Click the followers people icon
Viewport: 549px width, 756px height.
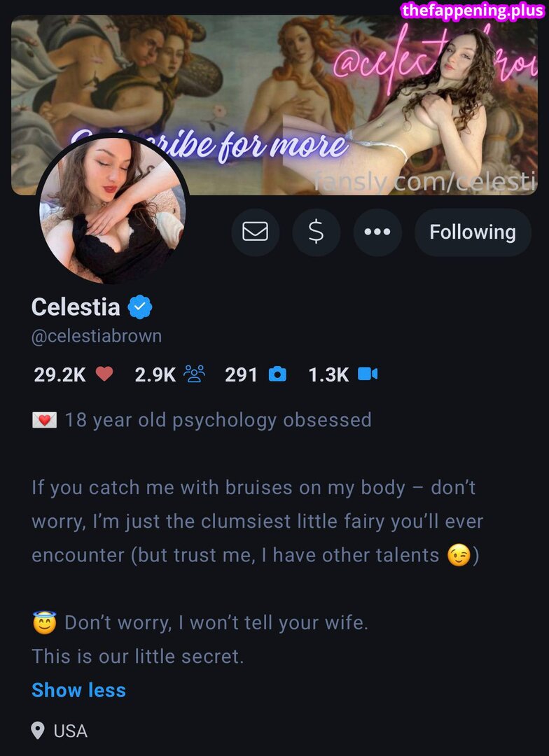pyautogui.click(x=194, y=374)
